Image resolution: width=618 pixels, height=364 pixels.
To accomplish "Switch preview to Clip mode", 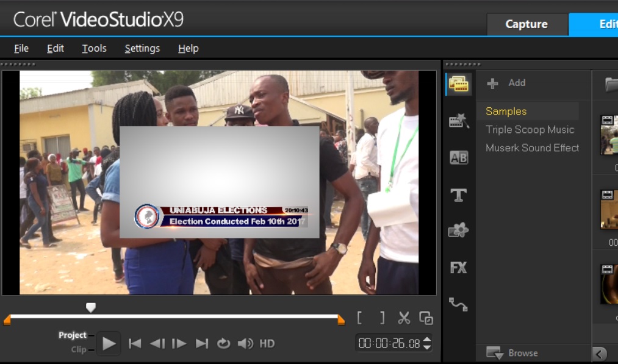I will [x=79, y=349].
